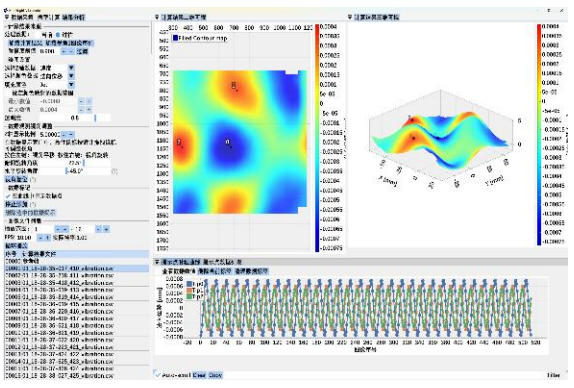Increase the FPS value
This screenshot has width=574, height=388.
pos(47,238)
